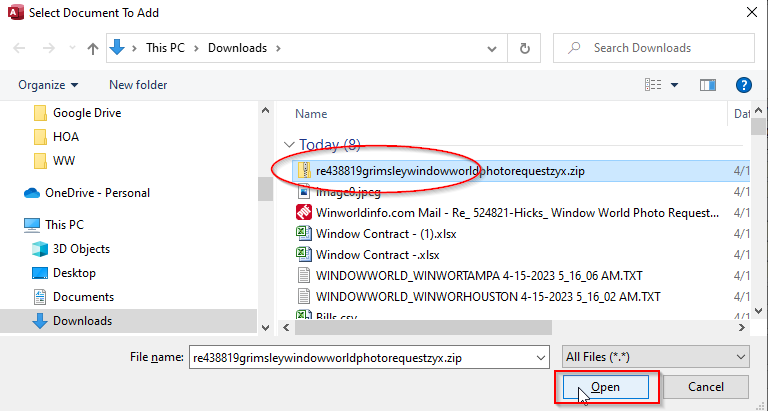The image size is (768, 411).
Task: Open Documents in navigation pane
Action: pyautogui.click(x=73, y=297)
